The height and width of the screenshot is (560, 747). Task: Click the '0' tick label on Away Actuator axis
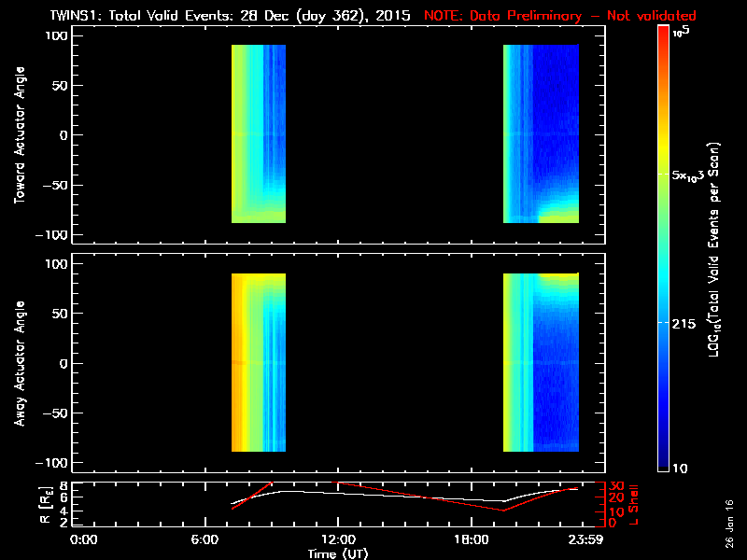click(63, 364)
